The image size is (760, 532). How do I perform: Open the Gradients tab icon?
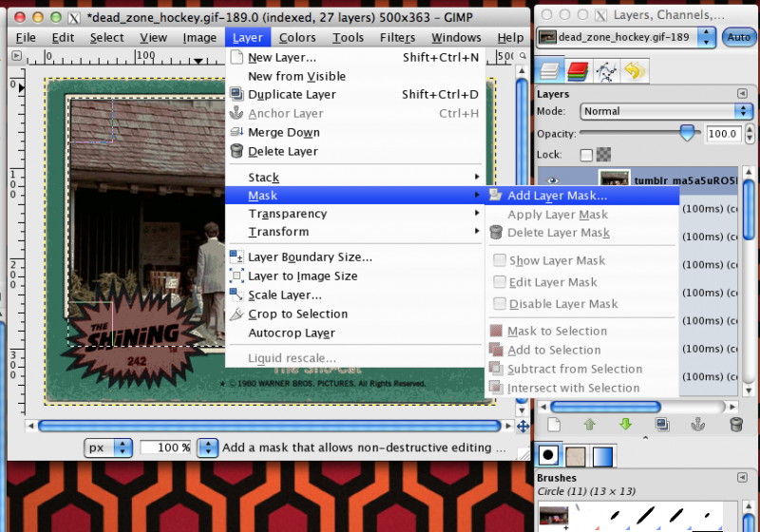click(x=602, y=456)
